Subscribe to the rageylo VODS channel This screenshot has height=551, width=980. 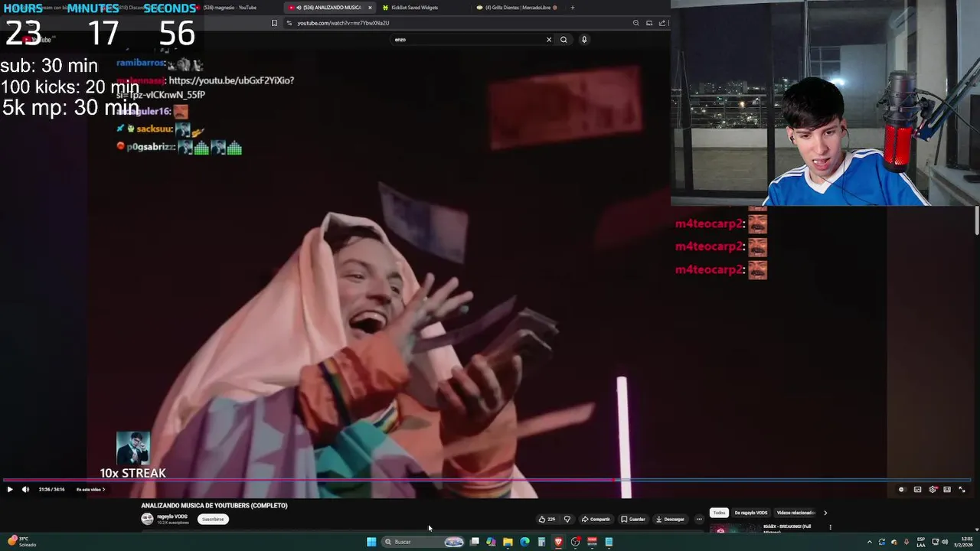click(x=213, y=519)
